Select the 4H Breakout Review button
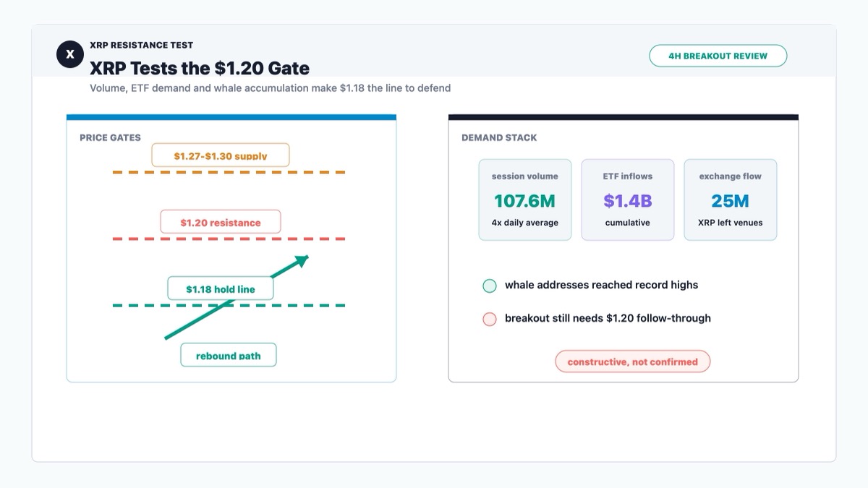 pyautogui.click(x=718, y=56)
